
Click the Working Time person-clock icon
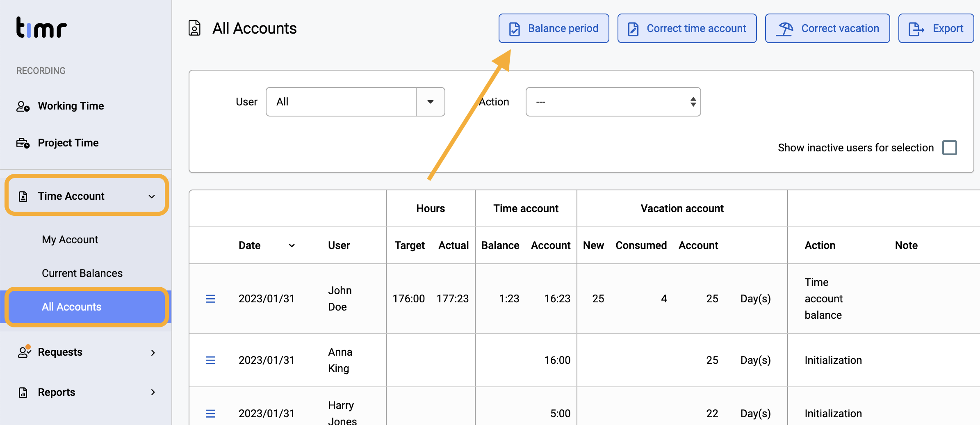(23, 106)
